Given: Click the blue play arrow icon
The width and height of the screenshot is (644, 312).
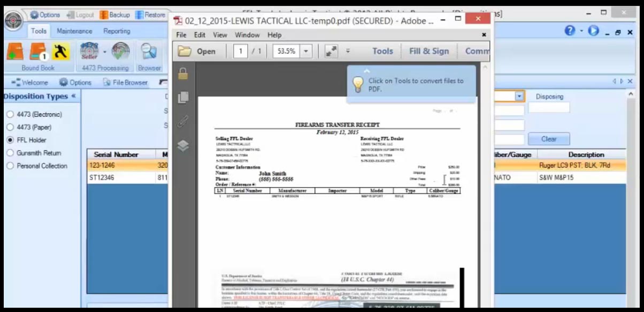Looking at the screenshot, I should pos(593,31).
